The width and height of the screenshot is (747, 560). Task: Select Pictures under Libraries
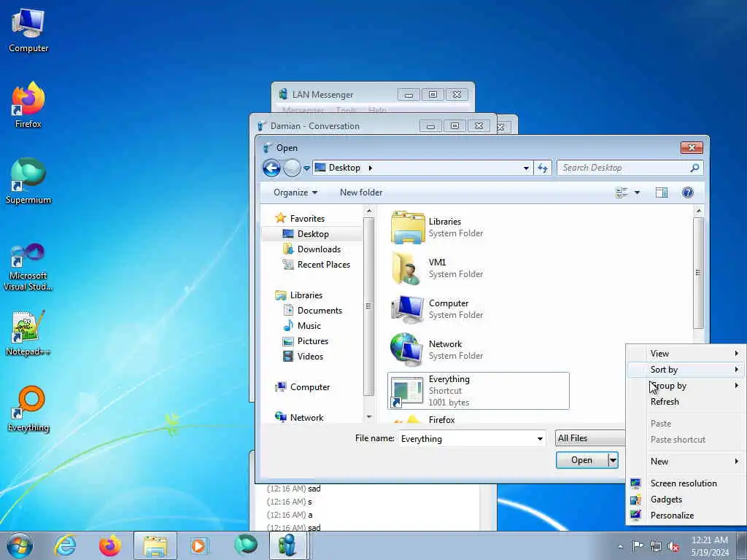(312, 341)
